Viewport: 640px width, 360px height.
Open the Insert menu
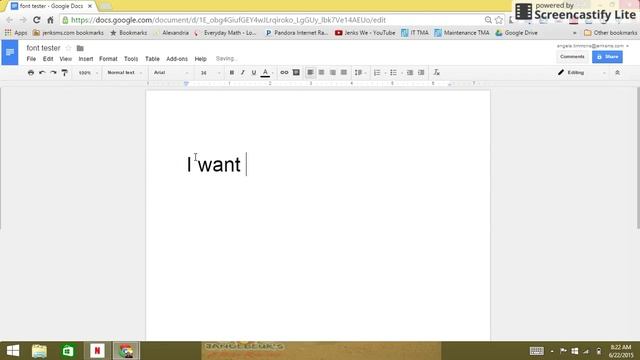[x=86, y=59]
